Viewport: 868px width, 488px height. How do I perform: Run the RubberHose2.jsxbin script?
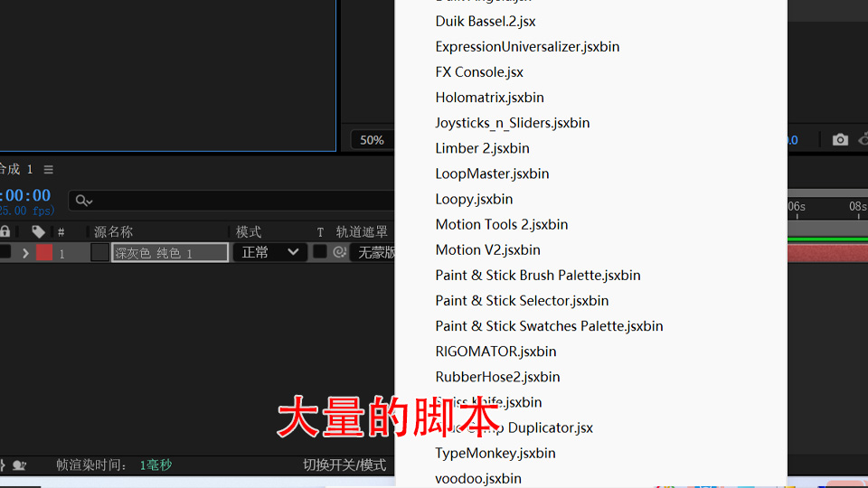tap(497, 377)
